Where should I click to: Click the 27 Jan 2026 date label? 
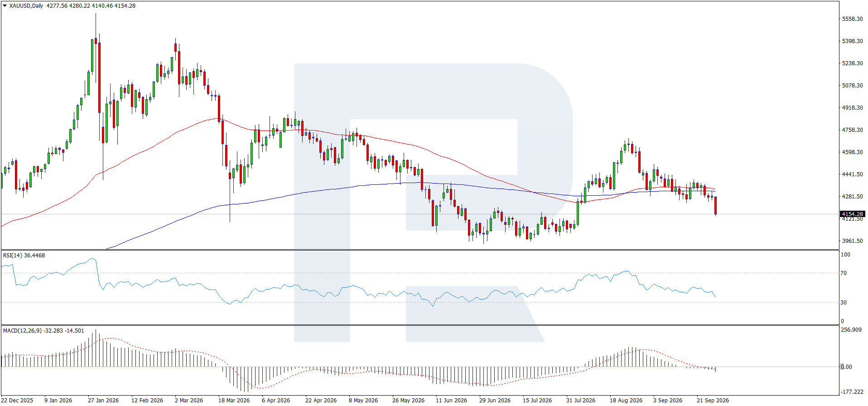coord(103,401)
